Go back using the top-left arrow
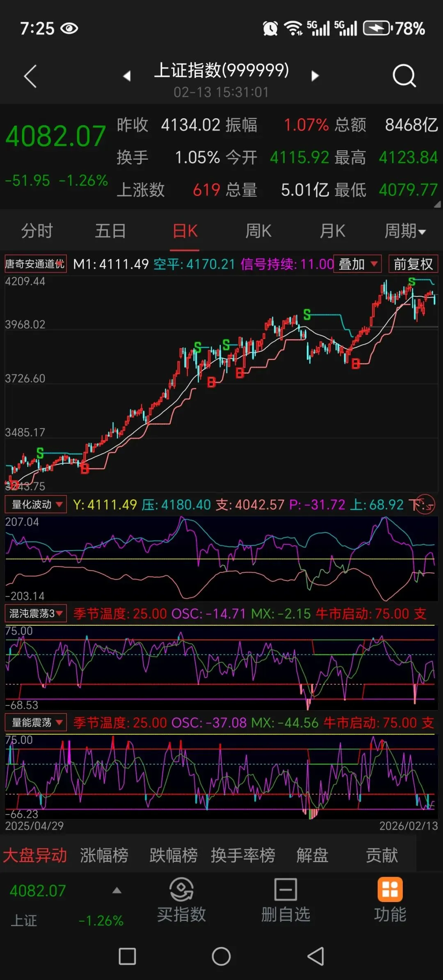This screenshot has width=443, height=980. tap(30, 76)
